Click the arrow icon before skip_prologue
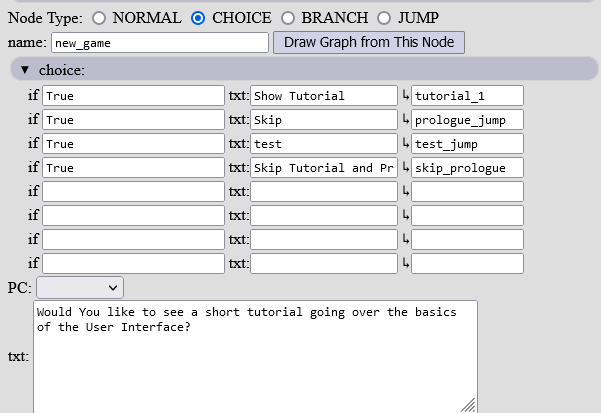The height and width of the screenshot is (413, 601). [x=406, y=167]
